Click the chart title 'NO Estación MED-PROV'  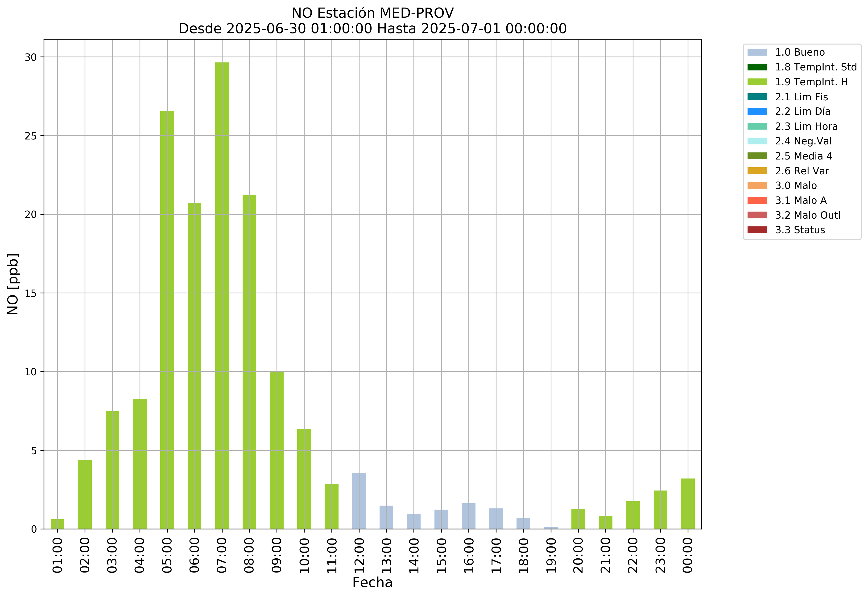point(372,13)
